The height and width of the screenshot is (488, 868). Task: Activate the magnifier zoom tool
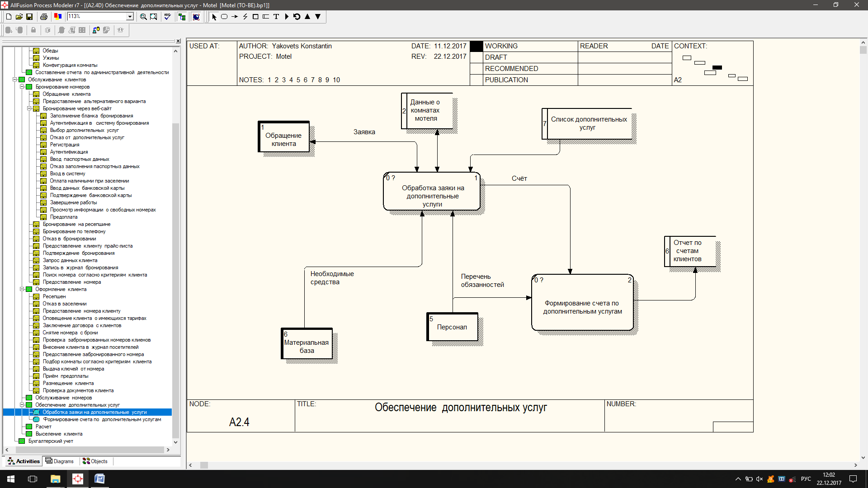pyautogui.click(x=143, y=17)
